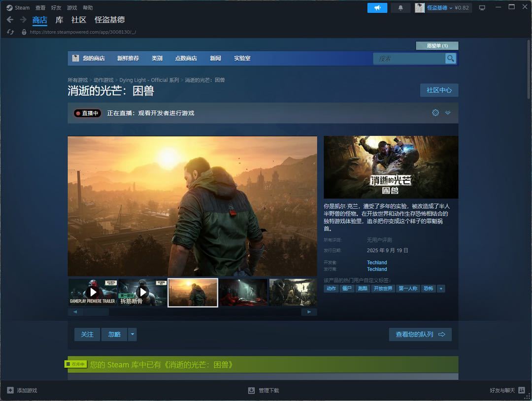The image size is (532, 401).
Task: Click the announcements megaphone icon
Action: (377, 8)
